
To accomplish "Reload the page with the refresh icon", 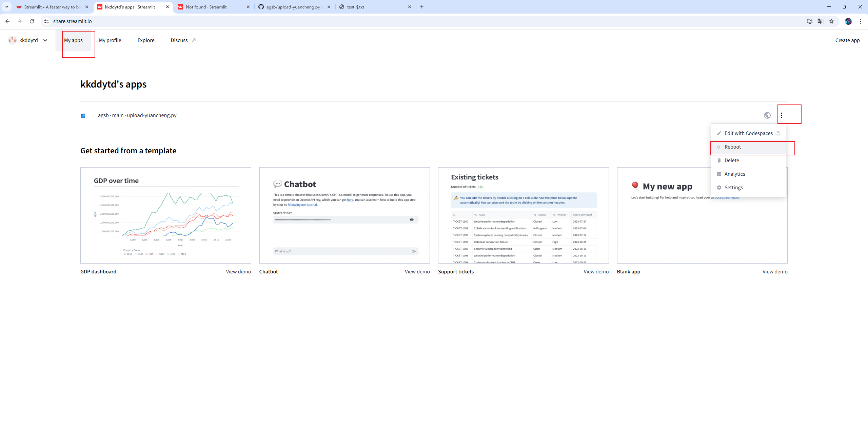I will tap(32, 21).
